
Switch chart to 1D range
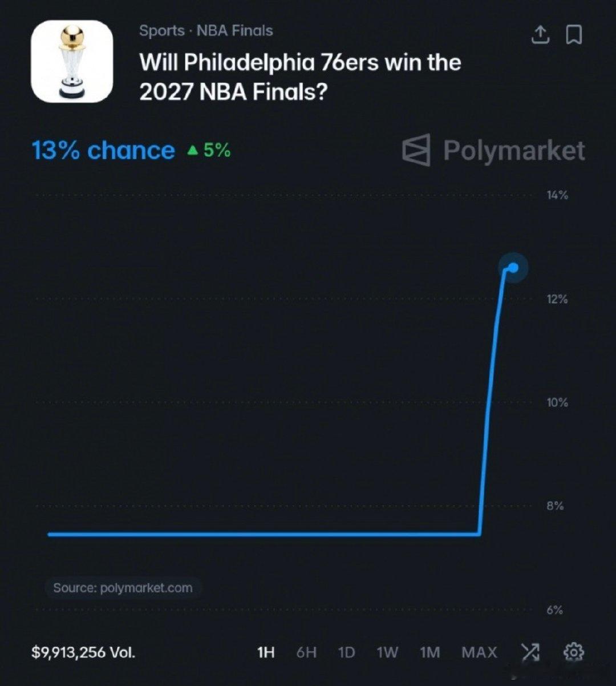[346, 652]
